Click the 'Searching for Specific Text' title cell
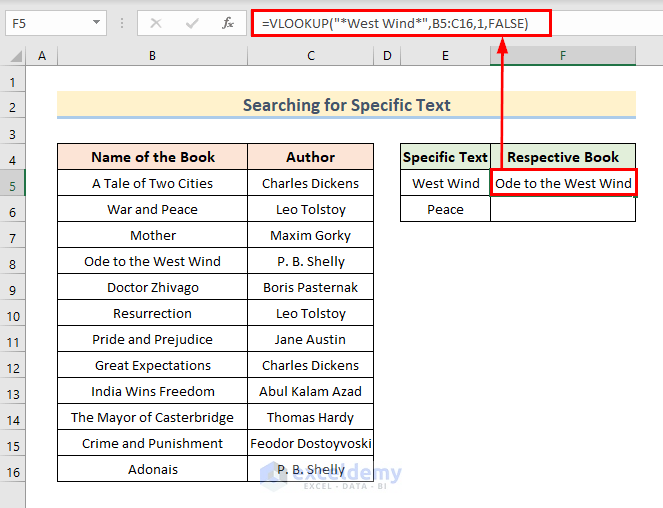This screenshot has height=508, width=663. point(346,105)
